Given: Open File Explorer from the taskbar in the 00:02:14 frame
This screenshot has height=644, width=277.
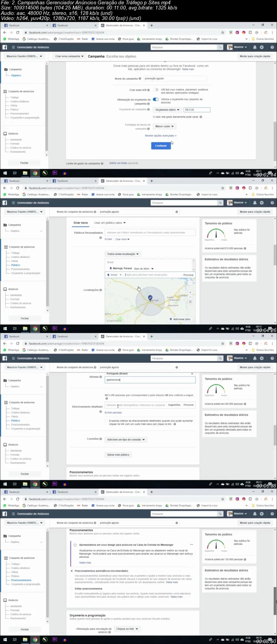Looking at the screenshot, I should click(x=25, y=173).
